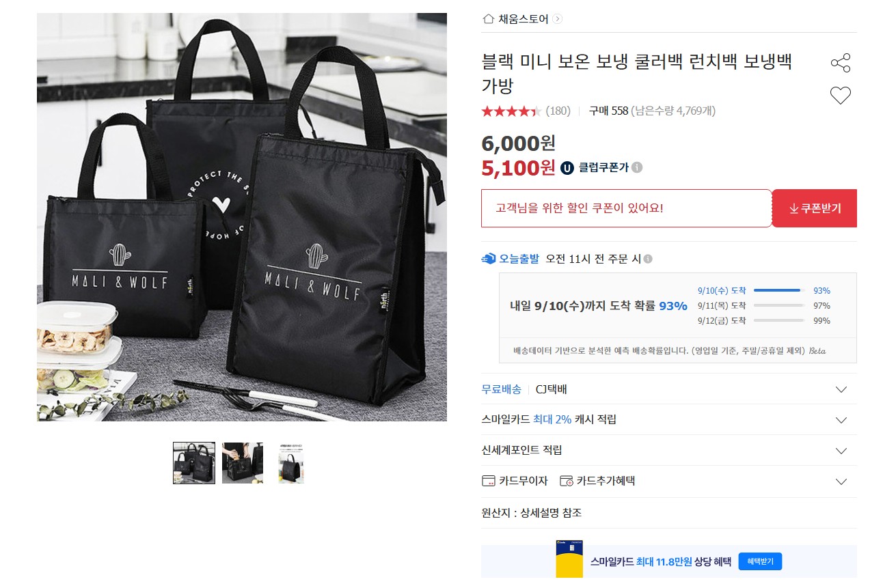Viewport: 883px width, 588px height.
Task: Click the 카드추가혜택 card icon
Action: tap(567, 481)
